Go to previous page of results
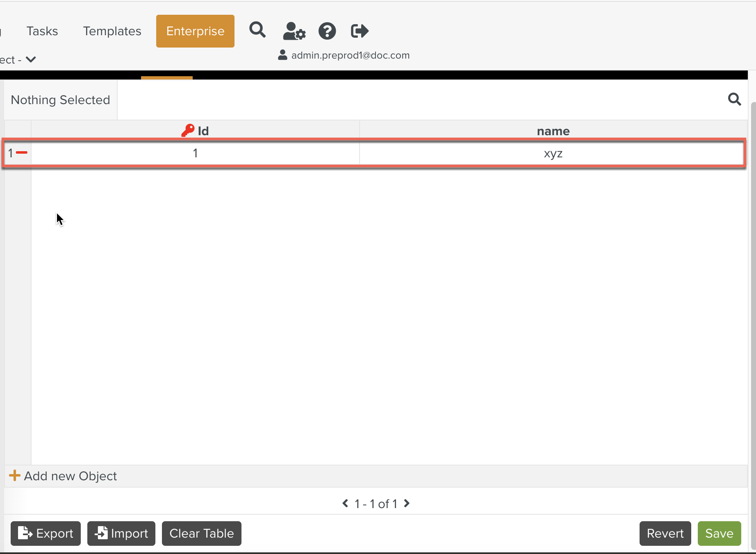Screen dimensions: 756x554 (x=345, y=503)
